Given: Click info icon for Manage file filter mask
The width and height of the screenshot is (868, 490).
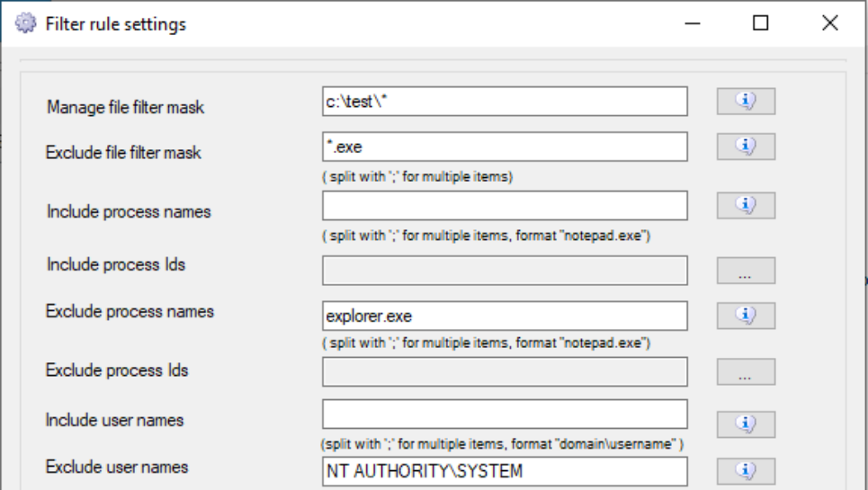Looking at the screenshot, I should 746,102.
